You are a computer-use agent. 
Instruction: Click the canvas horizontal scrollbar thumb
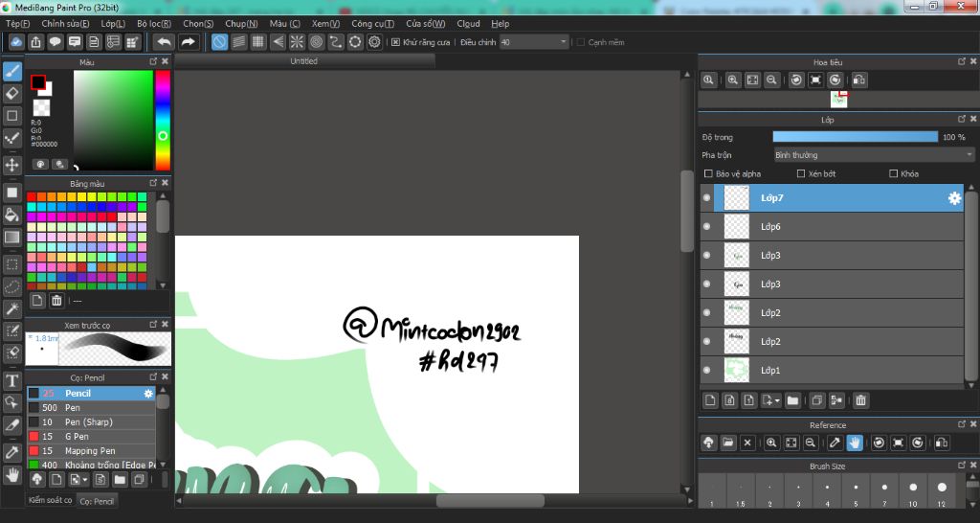pyautogui.click(x=490, y=500)
